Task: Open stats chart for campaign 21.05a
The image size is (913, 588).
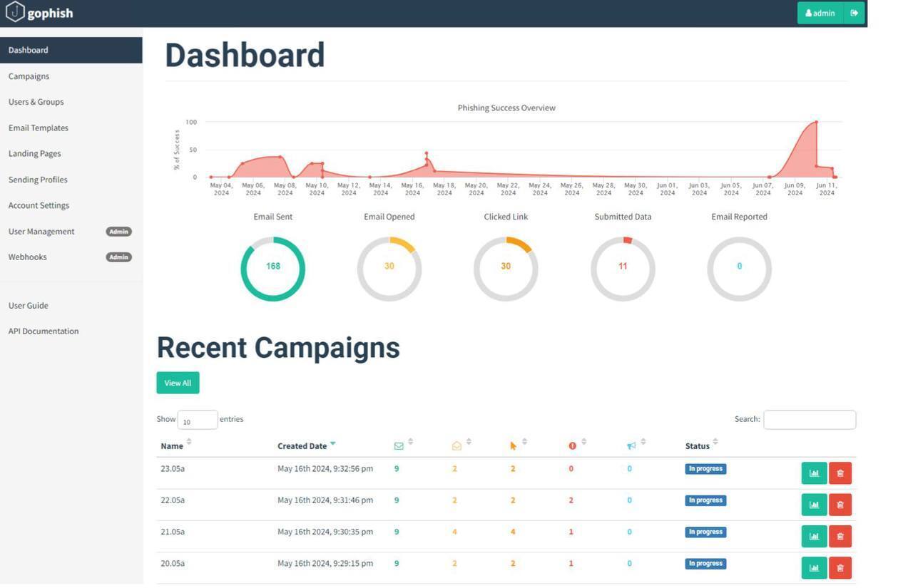Action: coord(814,536)
